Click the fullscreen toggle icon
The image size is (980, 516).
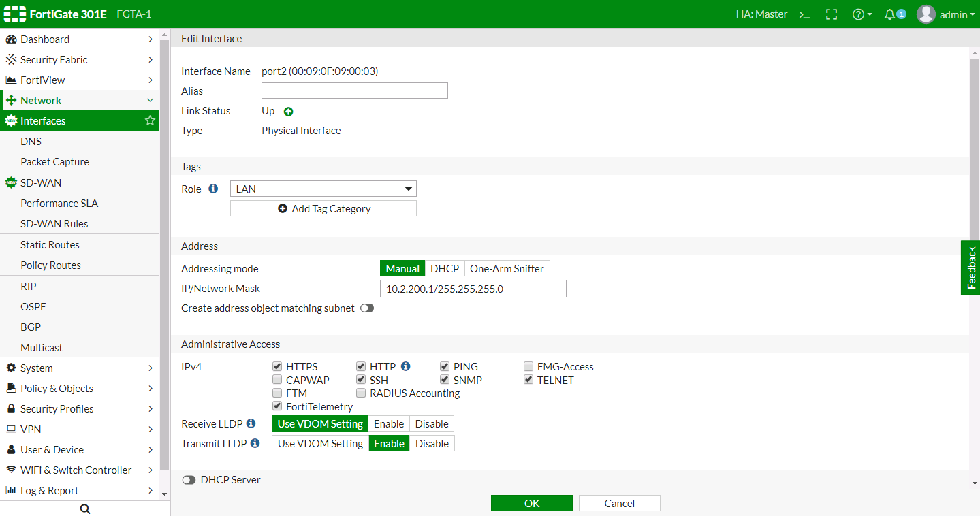click(x=831, y=14)
